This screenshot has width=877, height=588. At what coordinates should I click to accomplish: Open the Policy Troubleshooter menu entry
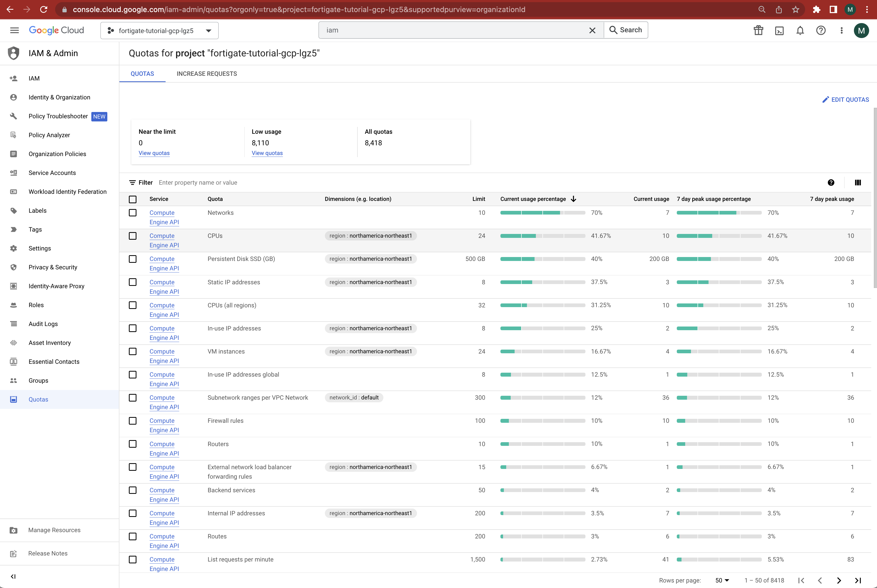[58, 116]
